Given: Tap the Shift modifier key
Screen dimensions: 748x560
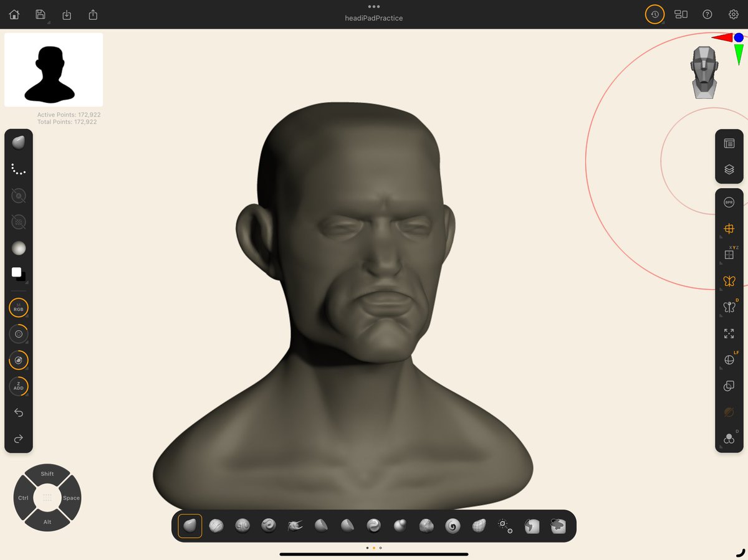Looking at the screenshot, I should [x=47, y=474].
